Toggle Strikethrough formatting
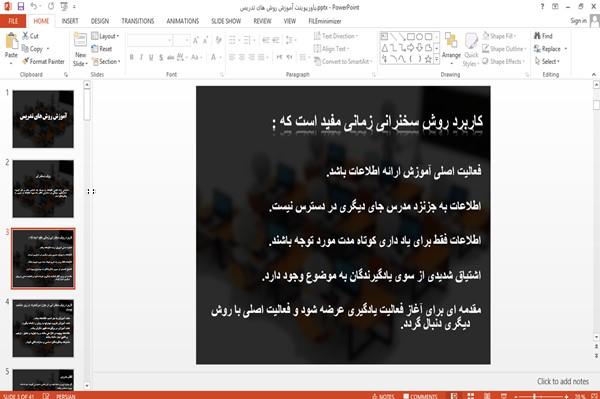This screenshot has width=600, height=399. [x=171, y=57]
